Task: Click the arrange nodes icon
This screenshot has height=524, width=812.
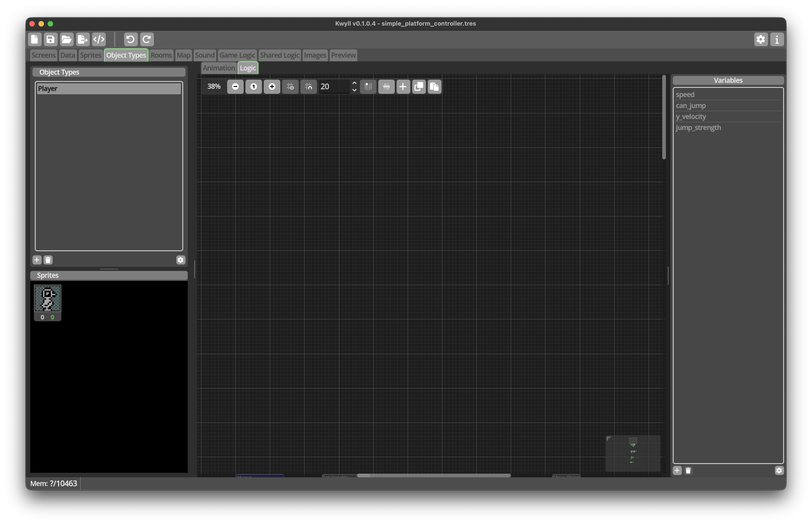Action: coord(387,86)
